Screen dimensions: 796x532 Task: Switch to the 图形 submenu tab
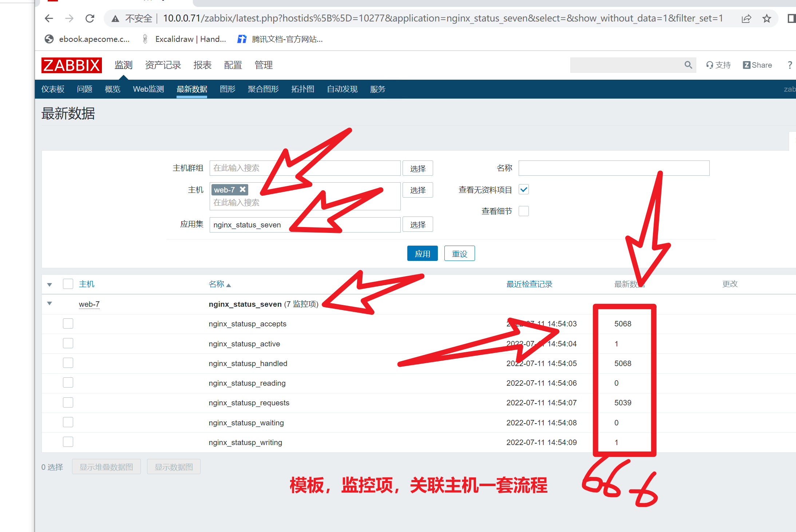click(x=227, y=89)
